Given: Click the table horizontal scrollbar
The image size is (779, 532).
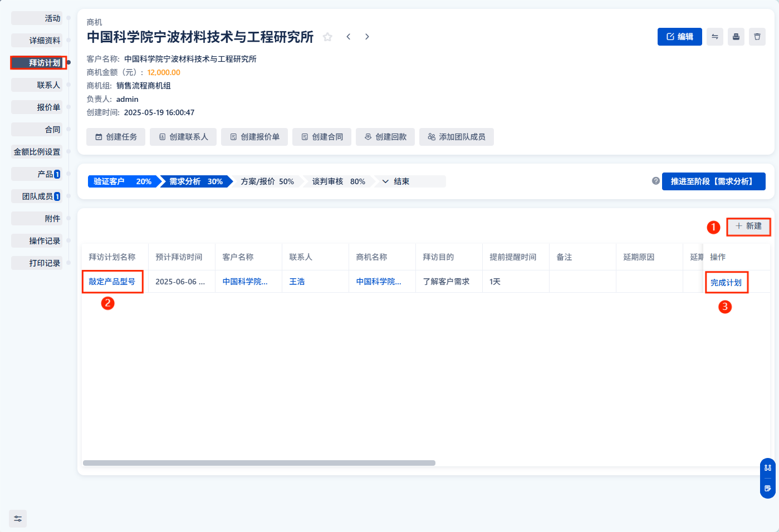Looking at the screenshot, I should [x=259, y=463].
